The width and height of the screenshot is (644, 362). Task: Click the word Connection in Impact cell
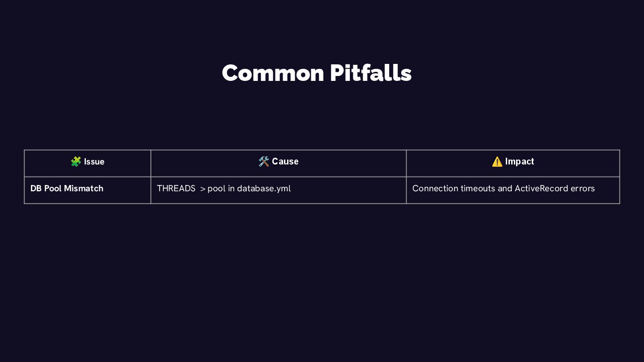pyautogui.click(x=435, y=188)
